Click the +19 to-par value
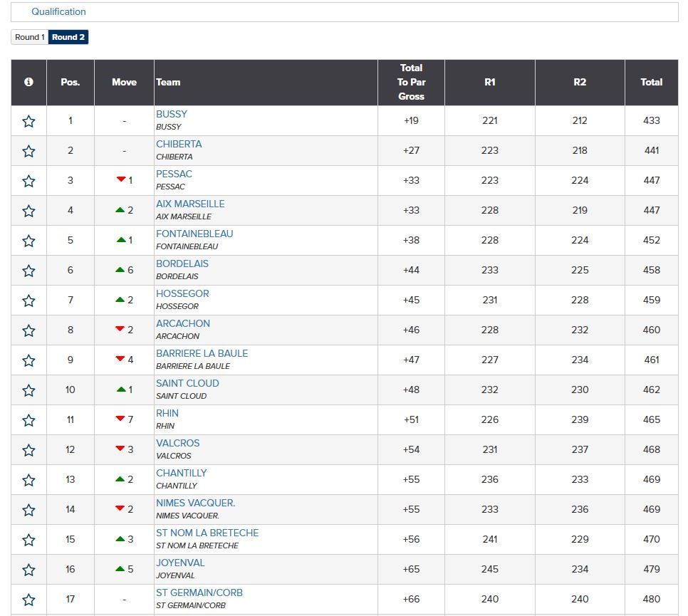The image size is (688, 616). click(x=411, y=120)
